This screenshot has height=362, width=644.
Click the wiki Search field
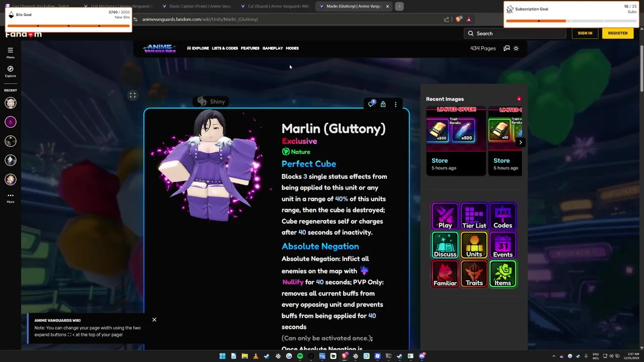tap(515, 34)
